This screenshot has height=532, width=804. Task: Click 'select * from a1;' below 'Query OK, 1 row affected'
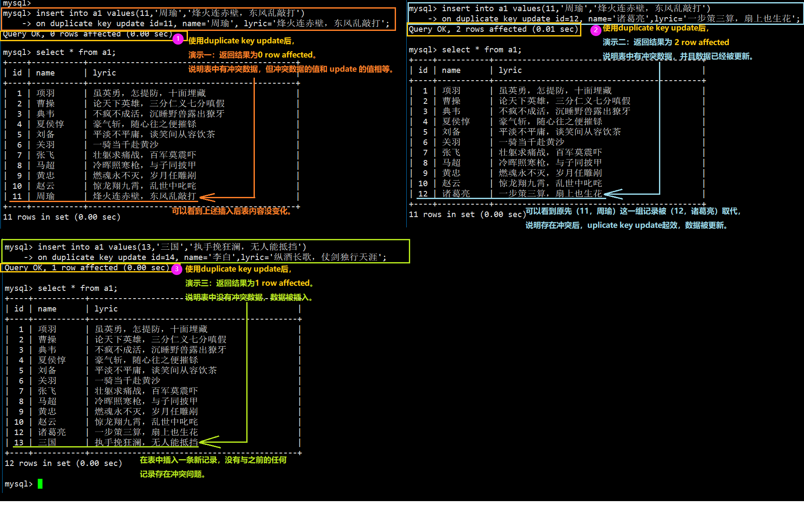77,288
